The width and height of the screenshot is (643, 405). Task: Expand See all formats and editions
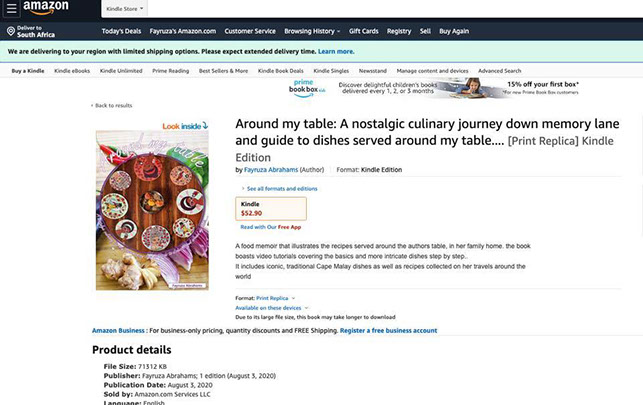281,188
